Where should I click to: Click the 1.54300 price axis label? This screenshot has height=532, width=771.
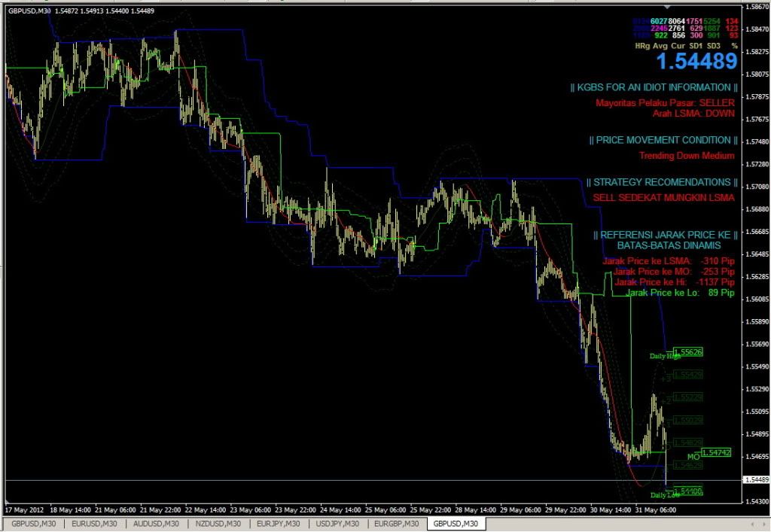757,501
